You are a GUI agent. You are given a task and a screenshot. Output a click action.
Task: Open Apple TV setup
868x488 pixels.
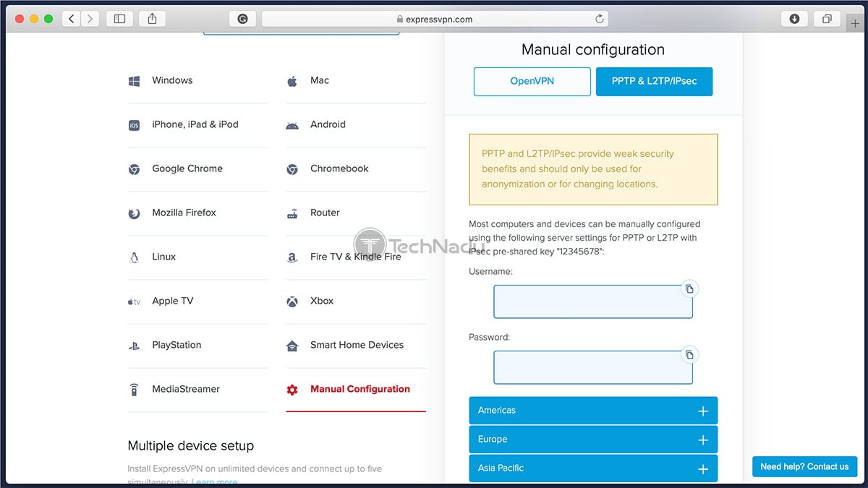(172, 301)
